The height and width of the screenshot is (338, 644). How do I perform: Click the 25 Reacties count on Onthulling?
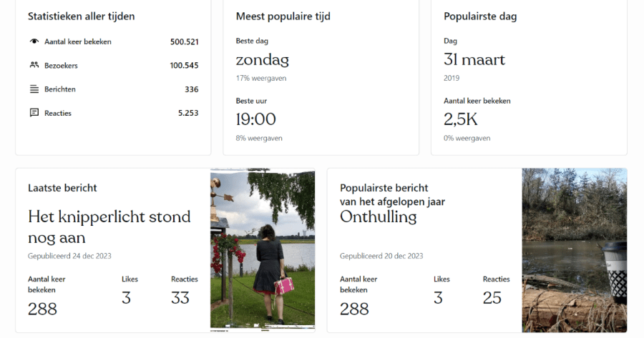(x=492, y=297)
